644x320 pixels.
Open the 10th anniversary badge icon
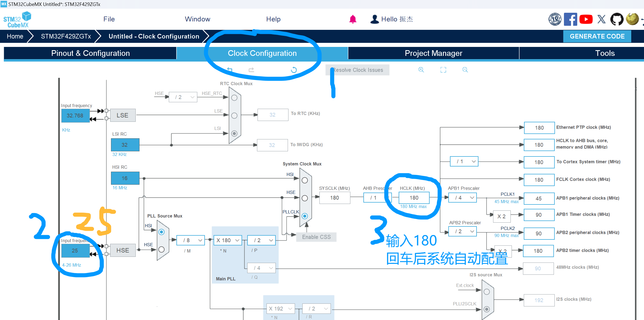(555, 19)
